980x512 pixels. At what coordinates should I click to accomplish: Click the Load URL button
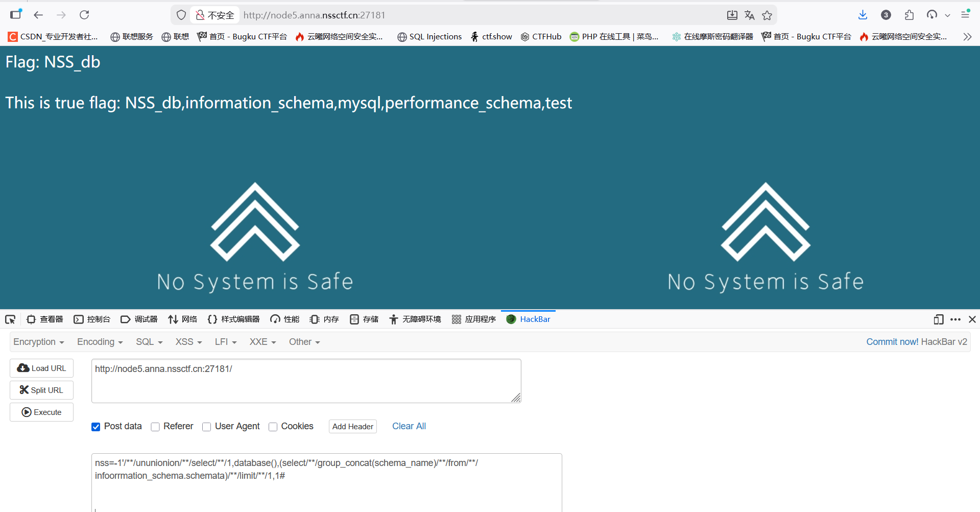[x=41, y=368]
